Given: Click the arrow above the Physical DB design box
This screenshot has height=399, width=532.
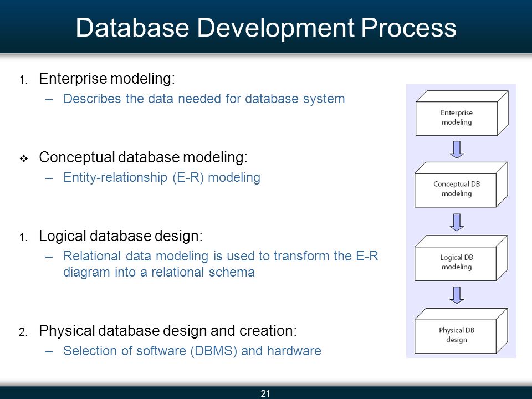Looking at the screenshot, I should [x=457, y=295].
